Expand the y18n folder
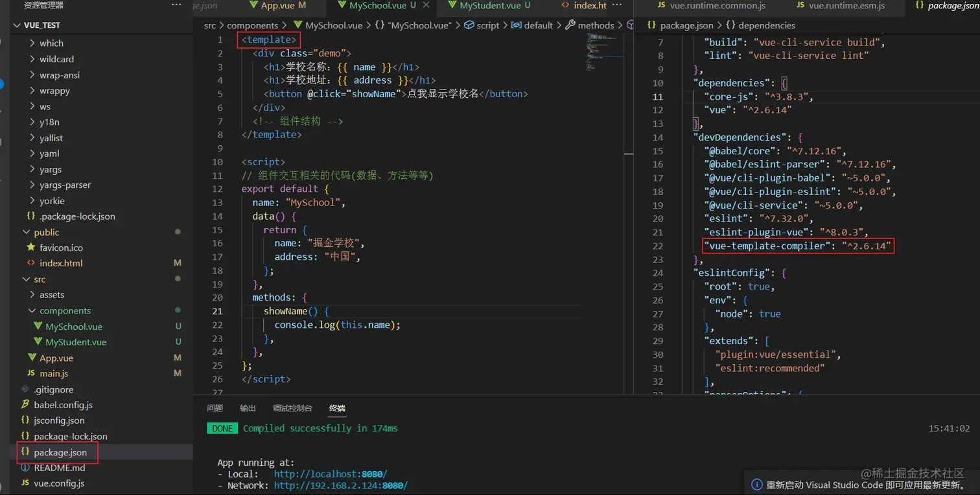The height and width of the screenshot is (495, 980). 32,122
